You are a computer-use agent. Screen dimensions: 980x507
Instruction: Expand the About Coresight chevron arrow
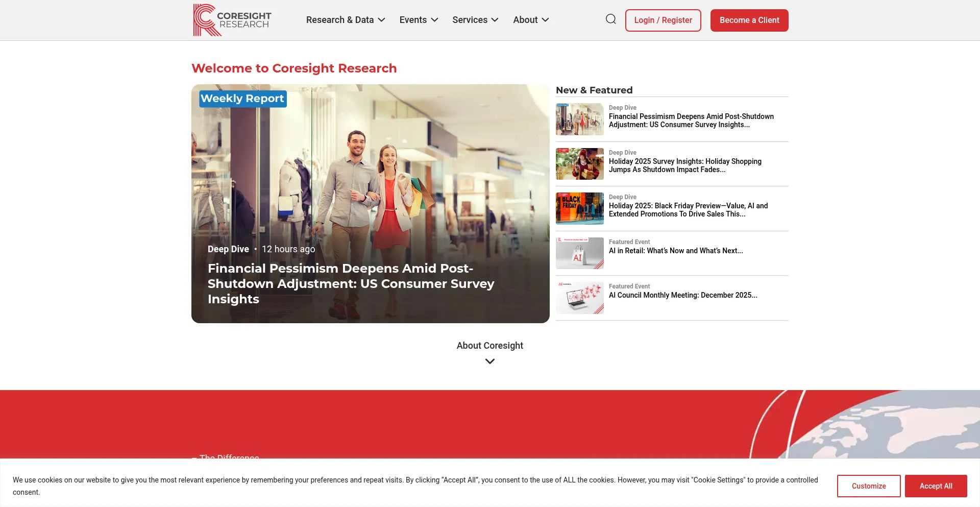click(x=489, y=361)
